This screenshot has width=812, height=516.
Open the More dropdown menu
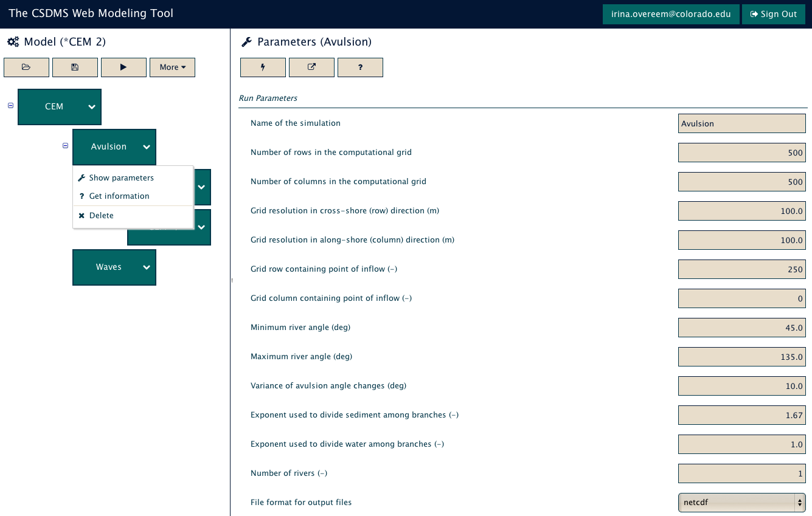[172, 67]
